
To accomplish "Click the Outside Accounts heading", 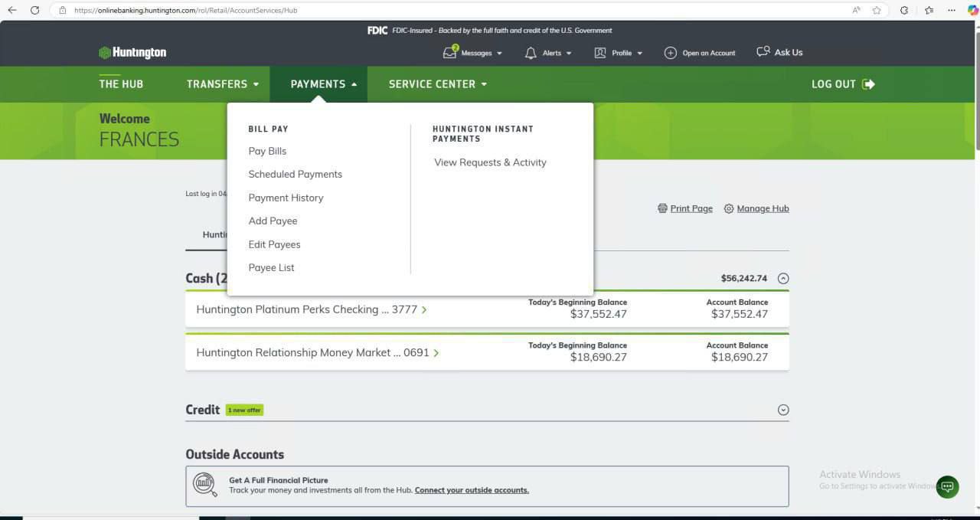I will point(234,454).
